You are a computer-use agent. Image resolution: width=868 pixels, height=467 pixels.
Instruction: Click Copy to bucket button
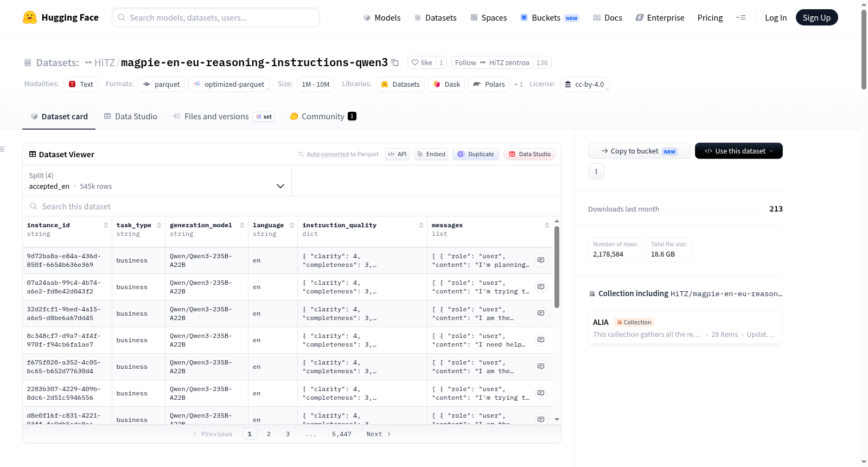click(x=639, y=151)
